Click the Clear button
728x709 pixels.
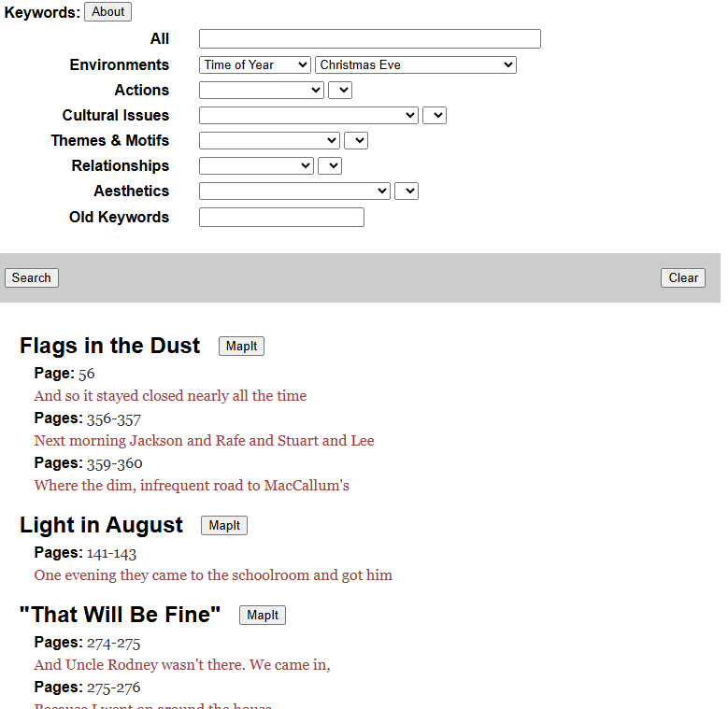pyautogui.click(x=683, y=278)
